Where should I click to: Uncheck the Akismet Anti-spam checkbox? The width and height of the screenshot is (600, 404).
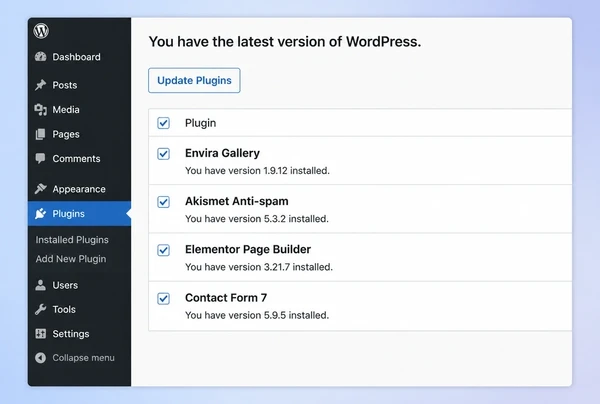[x=163, y=202]
